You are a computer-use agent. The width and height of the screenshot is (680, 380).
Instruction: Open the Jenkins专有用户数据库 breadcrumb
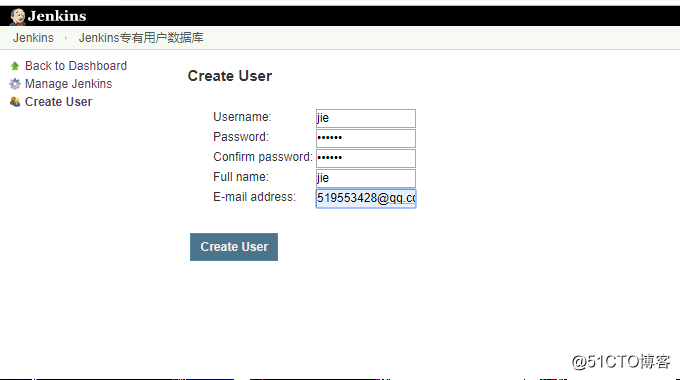tap(141, 38)
